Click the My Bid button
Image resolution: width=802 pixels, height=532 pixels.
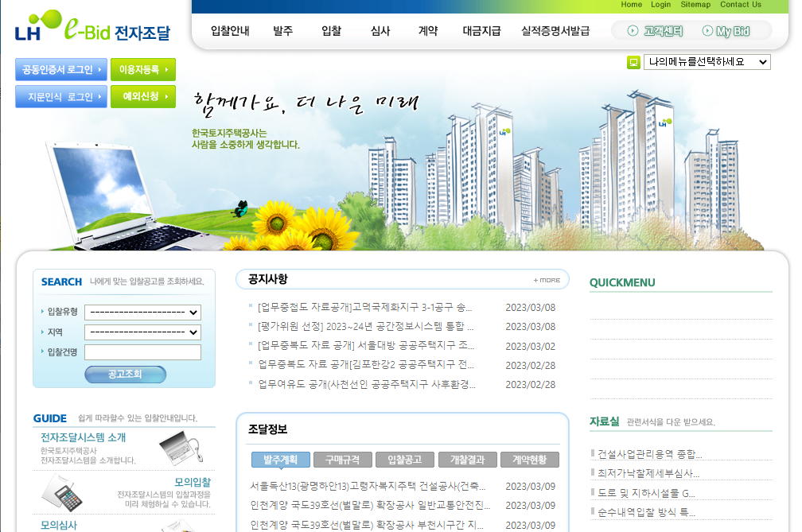(x=726, y=31)
